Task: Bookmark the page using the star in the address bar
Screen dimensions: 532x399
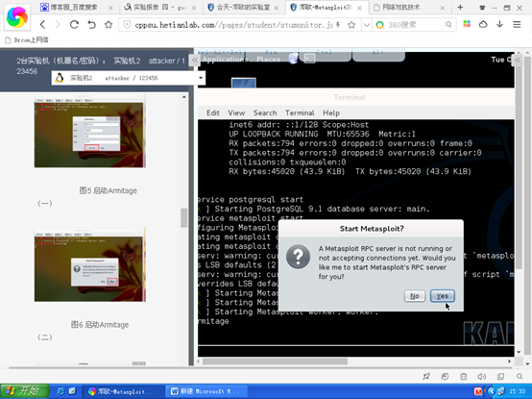Action: pos(351,24)
